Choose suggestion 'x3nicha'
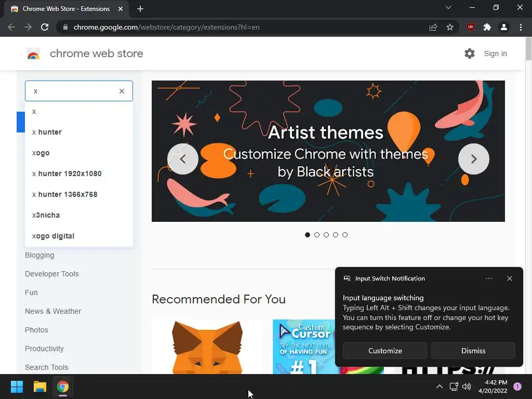 tap(79, 215)
